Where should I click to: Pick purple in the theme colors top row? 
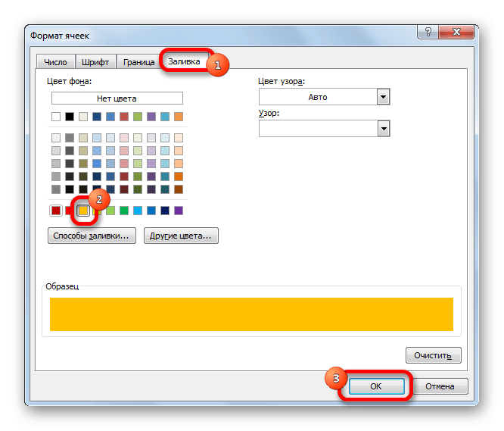pyautogui.click(x=151, y=117)
